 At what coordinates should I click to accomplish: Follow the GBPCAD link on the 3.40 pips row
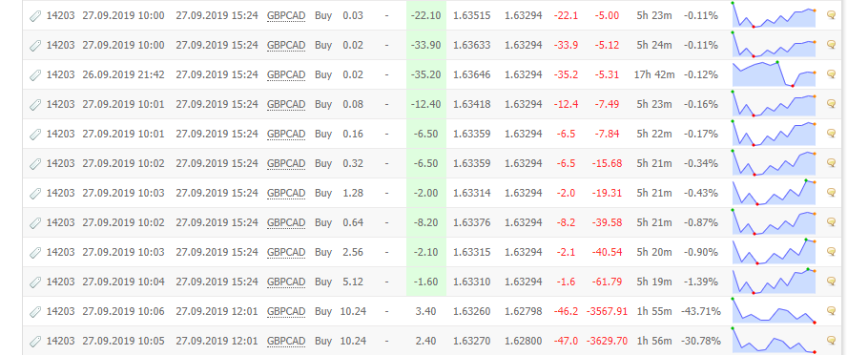coord(285,311)
